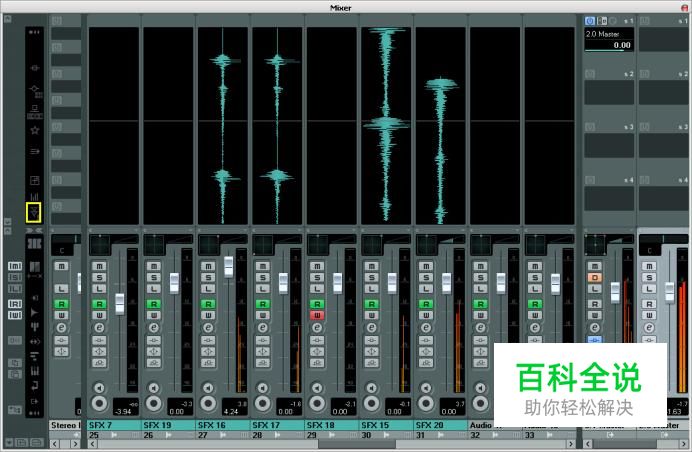Click the EQ bypass icon on SFX 7
Viewport: 692px width, 452px height.
click(x=99, y=351)
